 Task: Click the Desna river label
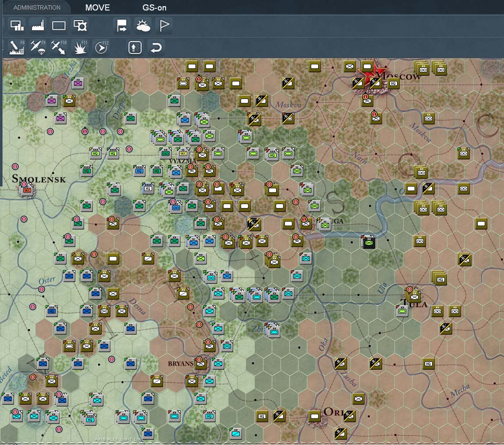pyautogui.click(x=138, y=306)
